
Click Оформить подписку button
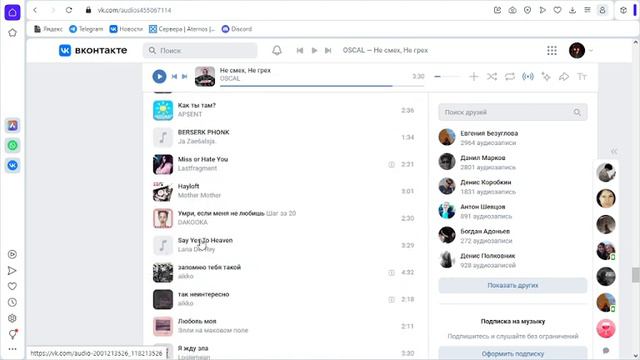click(513, 353)
